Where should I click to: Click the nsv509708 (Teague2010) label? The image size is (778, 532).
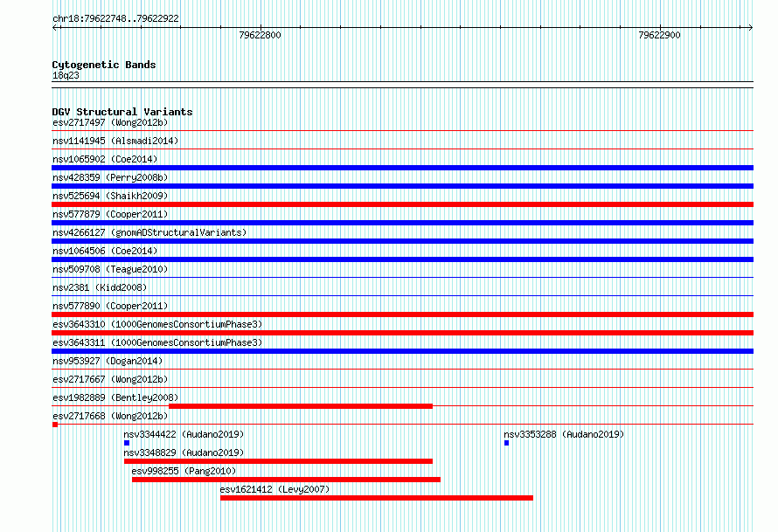click(x=110, y=269)
